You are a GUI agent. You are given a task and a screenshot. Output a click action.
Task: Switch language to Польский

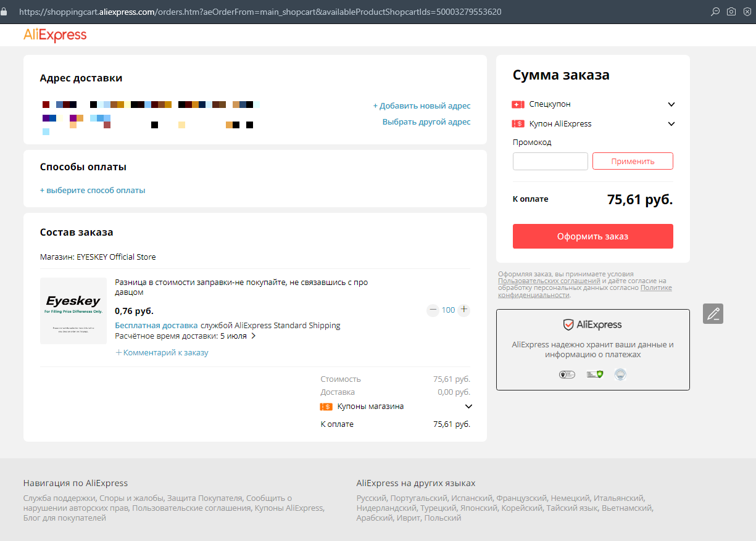pos(444,518)
